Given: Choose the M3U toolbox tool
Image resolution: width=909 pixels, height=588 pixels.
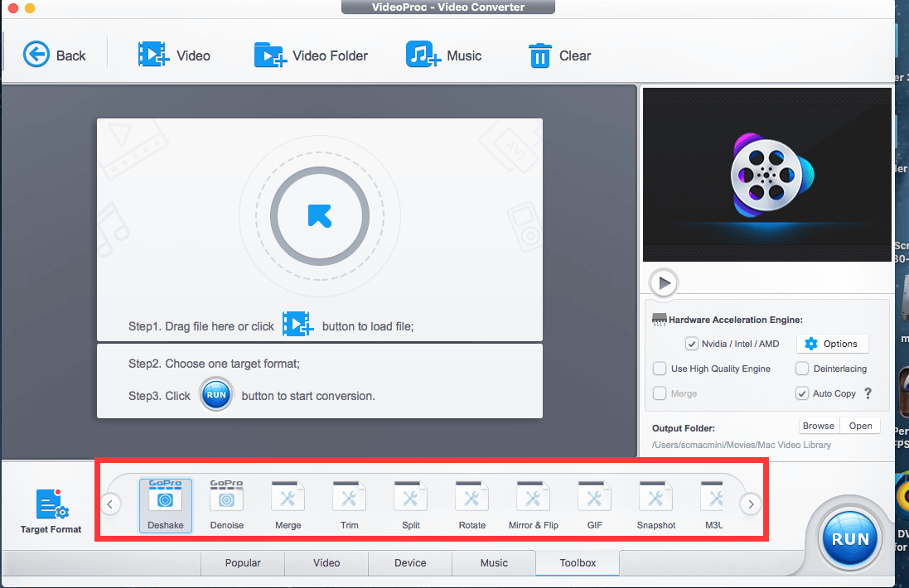Looking at the screenshot, I should click(713, 504).
